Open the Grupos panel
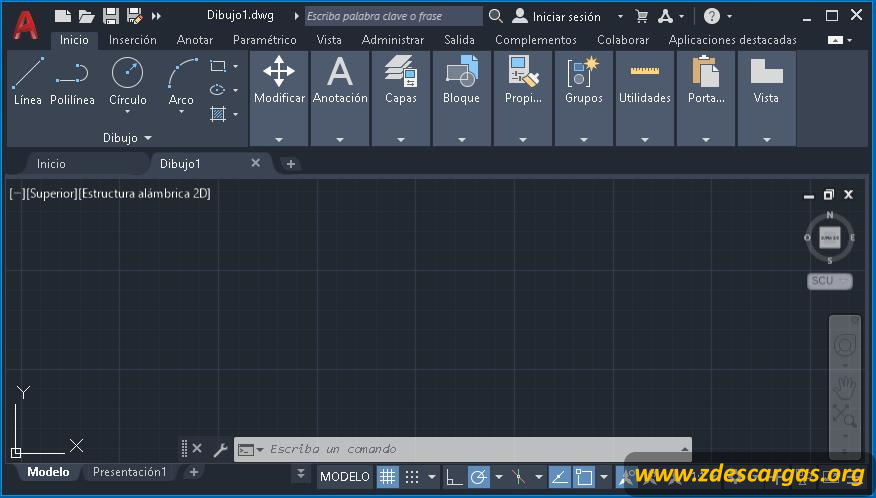Viewport: 876px width, 498px height. pos(584,98)
